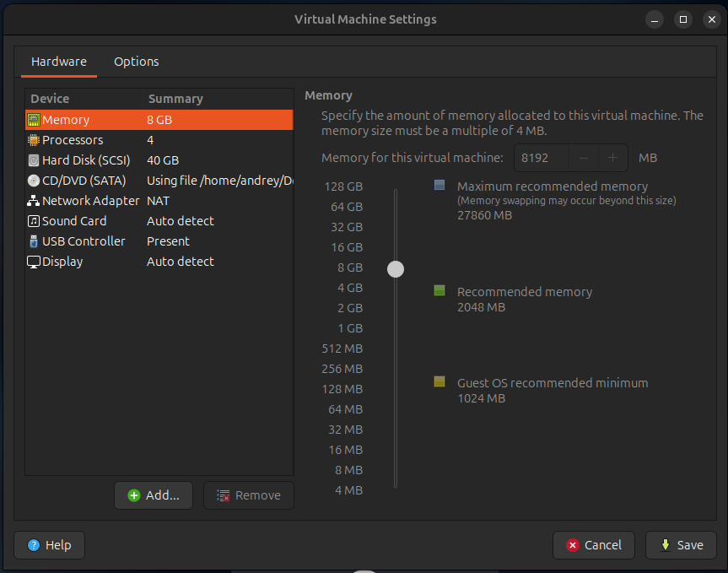
Task: Click the memory slider handle at 8 GB
Action: click(396, 269)
